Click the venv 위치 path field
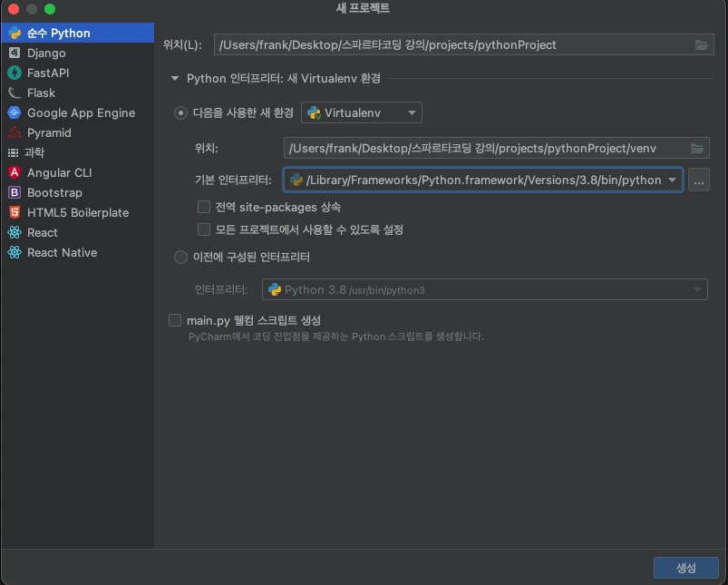Screen dimensions: 728x585 [496, 148]
